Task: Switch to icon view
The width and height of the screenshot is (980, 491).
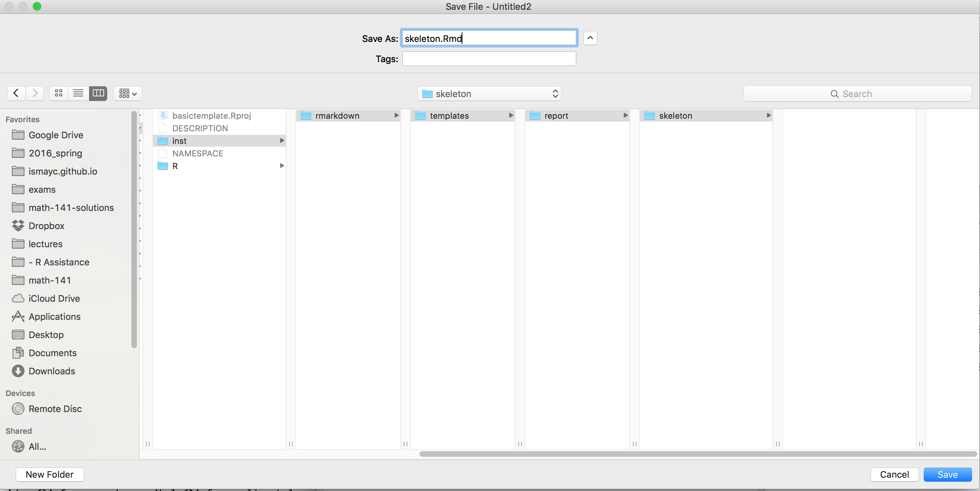Action: [59, 93]
